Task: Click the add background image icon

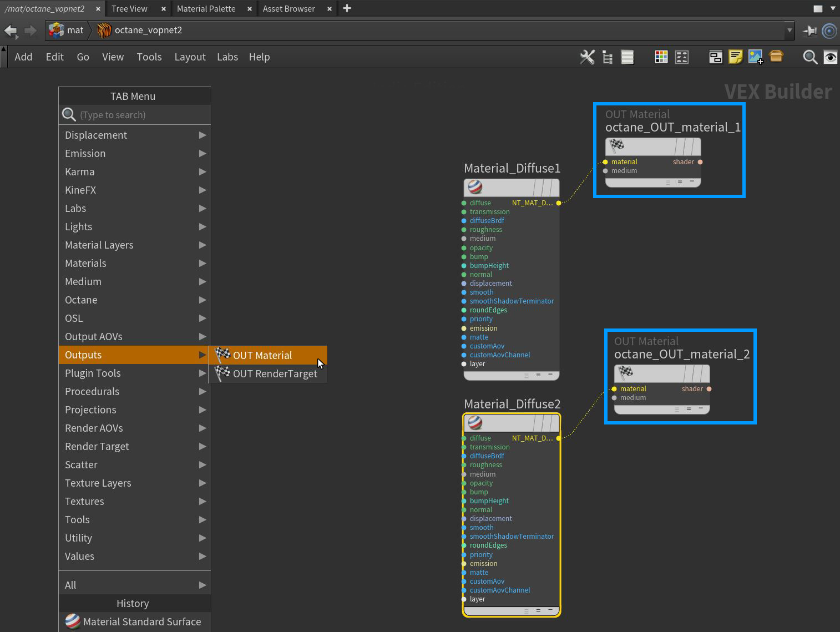Action: click(756, 57)
